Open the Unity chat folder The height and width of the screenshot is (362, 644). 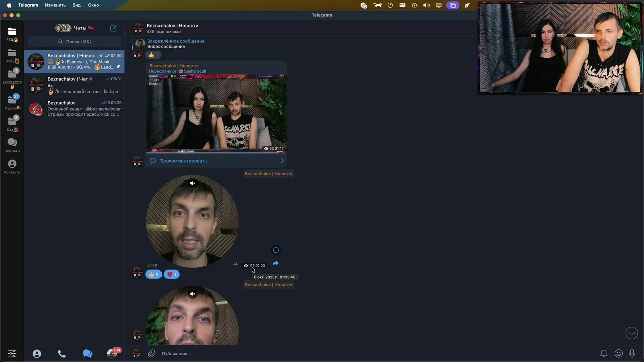coord(12,56)
